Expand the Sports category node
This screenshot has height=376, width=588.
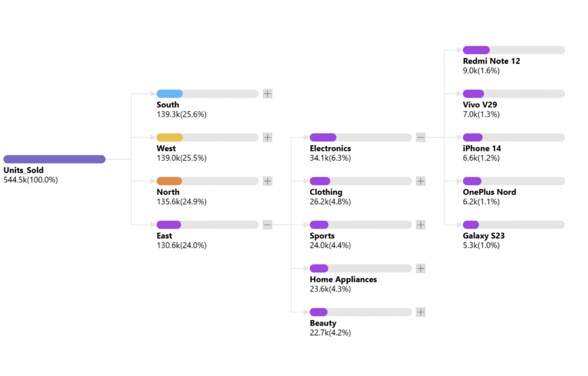click(420, 225)
